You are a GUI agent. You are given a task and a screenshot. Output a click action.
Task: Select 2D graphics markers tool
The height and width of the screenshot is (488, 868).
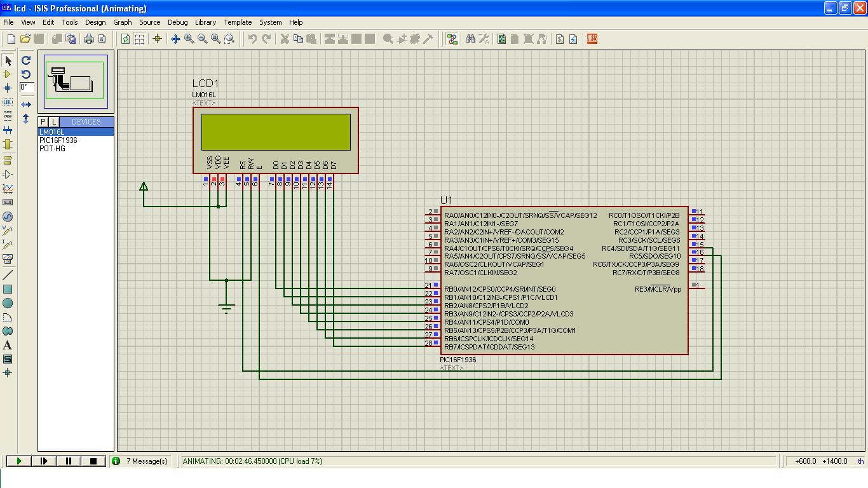8,373
